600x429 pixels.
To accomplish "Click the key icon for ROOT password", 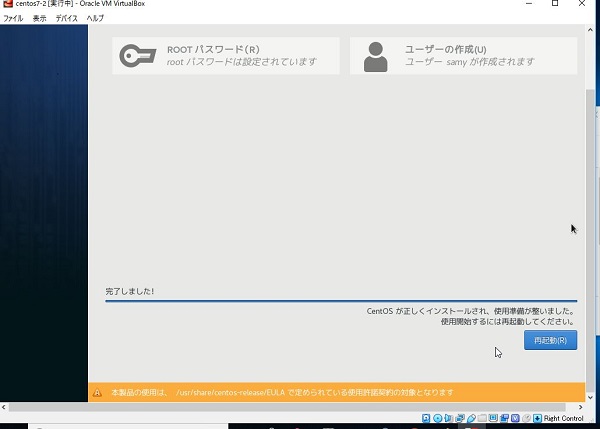I will click(138, 56).
